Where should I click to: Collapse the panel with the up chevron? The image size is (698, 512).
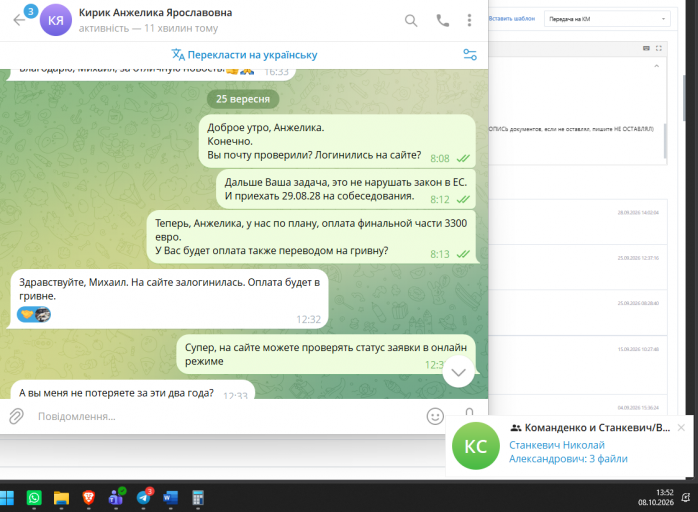click(x=657, y=66)
